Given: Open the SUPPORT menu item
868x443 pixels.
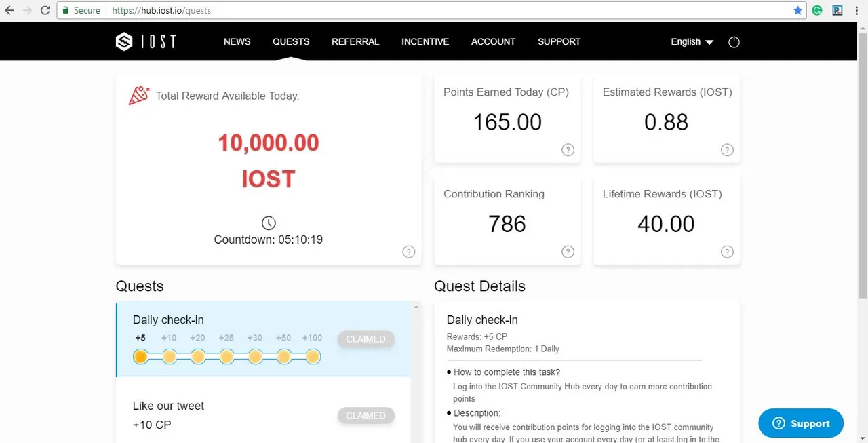Looking at the screenshot, I should [559, 42].
